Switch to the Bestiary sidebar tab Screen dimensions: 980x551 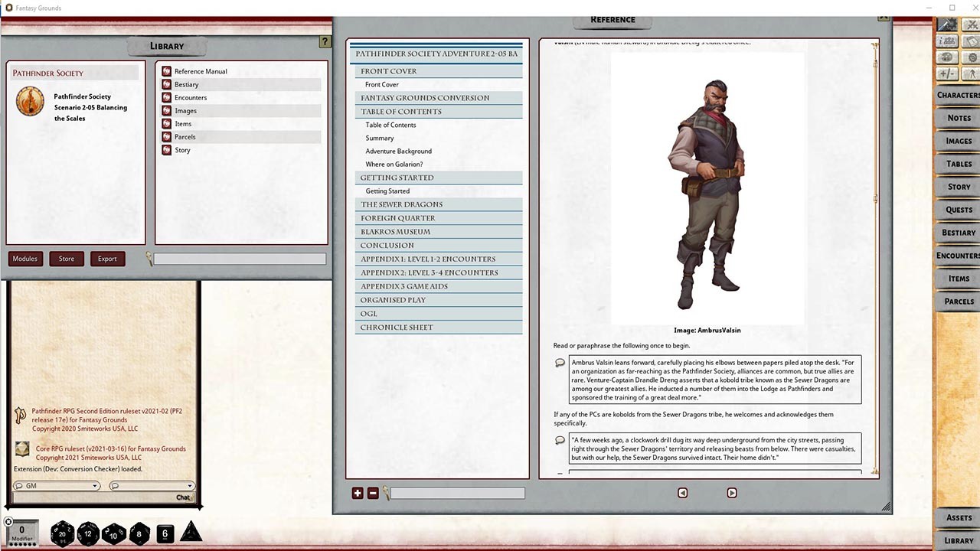[958, 233]
